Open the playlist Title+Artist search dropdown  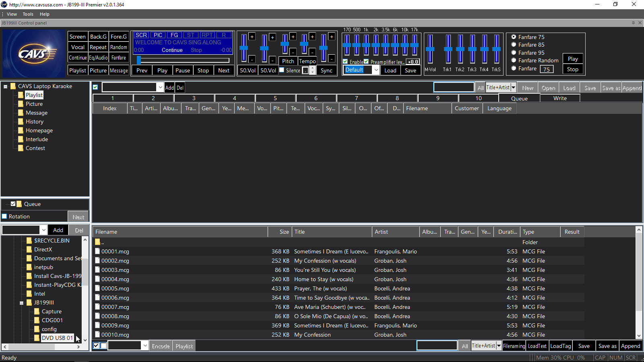513,87
